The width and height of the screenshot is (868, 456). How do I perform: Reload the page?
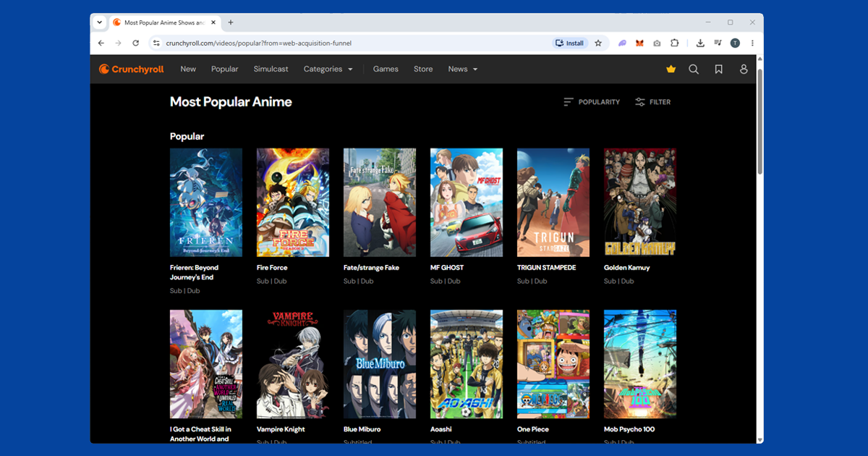pyautogui.click(x=135, y=43)
